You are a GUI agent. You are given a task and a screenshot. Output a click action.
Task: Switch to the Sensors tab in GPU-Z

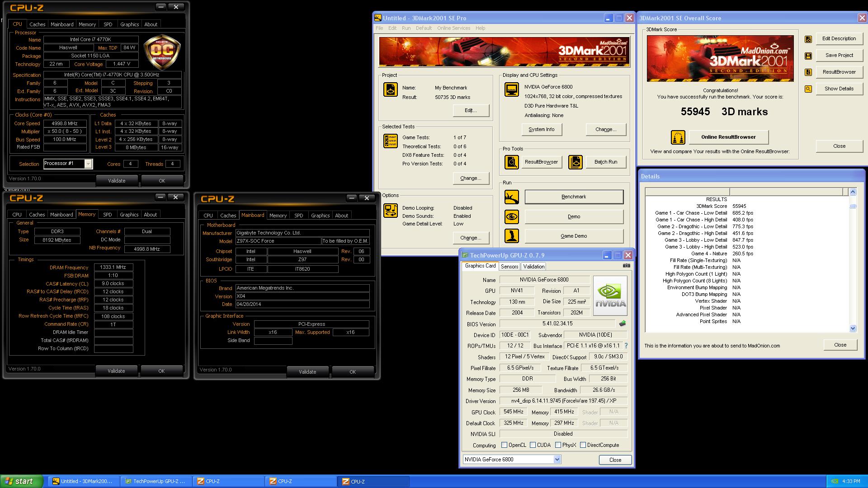[509, 267]
